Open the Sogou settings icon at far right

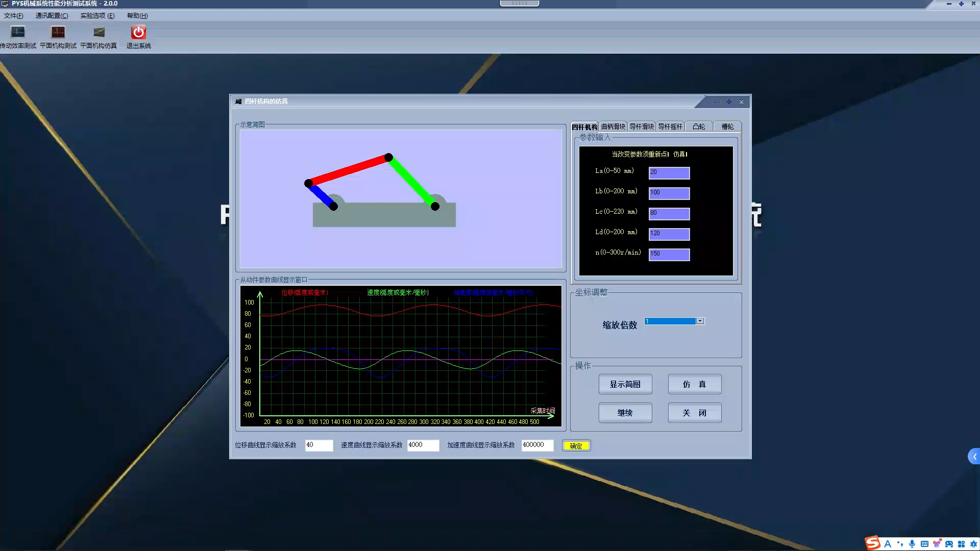(x=973, y=544)
